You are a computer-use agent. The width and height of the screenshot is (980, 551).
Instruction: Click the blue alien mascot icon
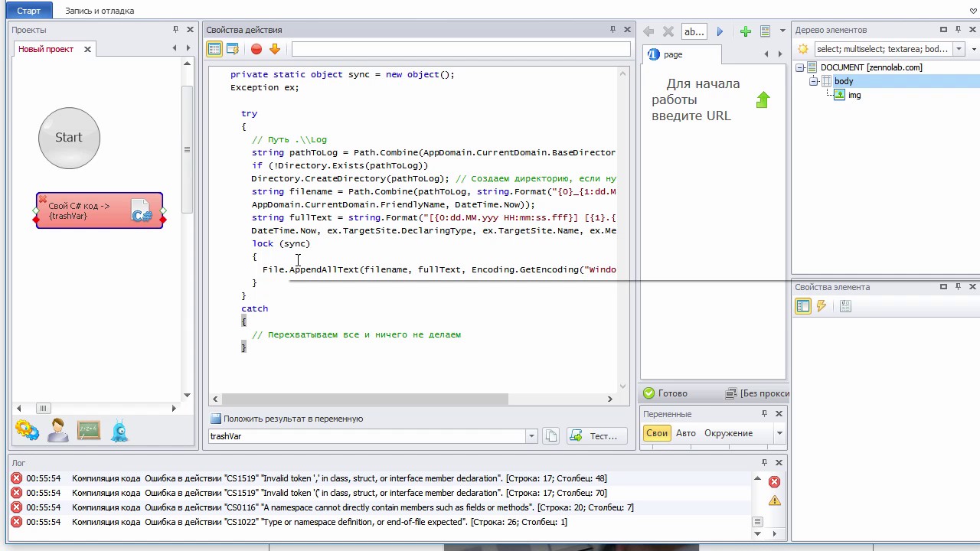click(x=120, y=430)
